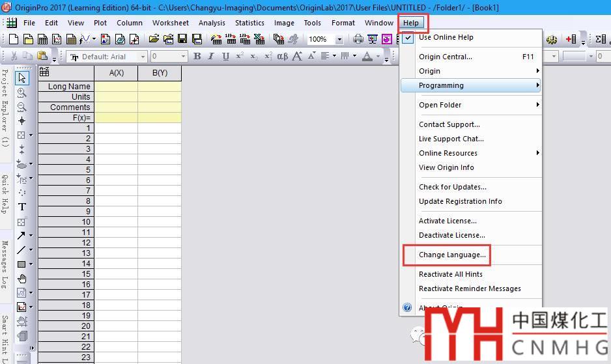Select the Pointer tool

pyautogui.click(x=22, y=78)
